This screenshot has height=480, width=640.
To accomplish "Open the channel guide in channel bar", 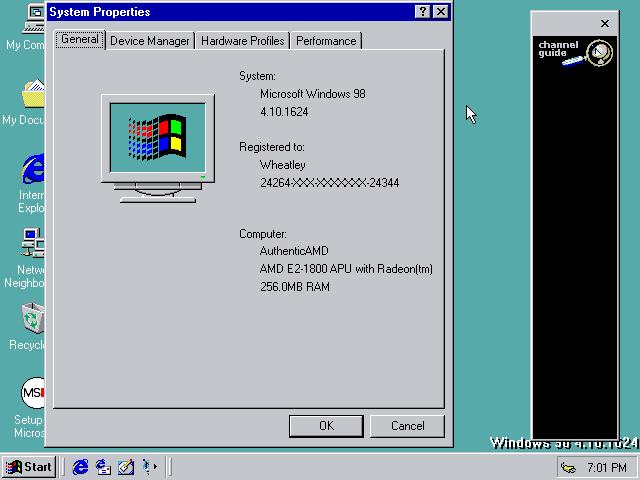I will (x=575, y=53).
